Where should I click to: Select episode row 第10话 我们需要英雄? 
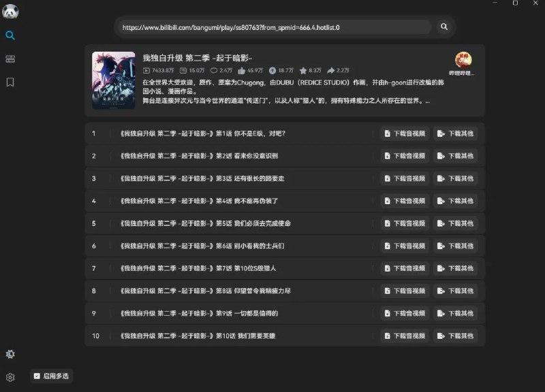(x=285, y=336)
